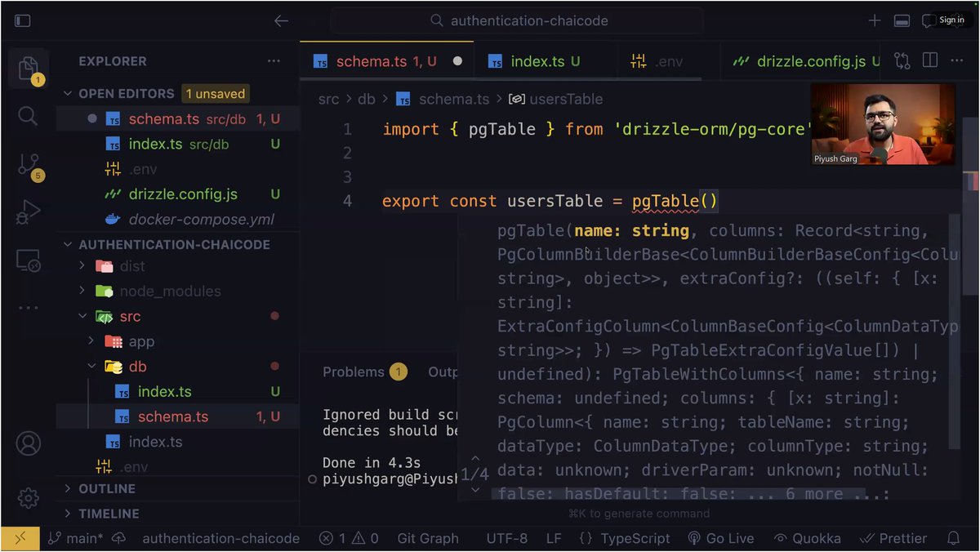Viewport: 980px width, 552px height.
Task: Open the Accounts icon in the activity bar
Action: 28,444
